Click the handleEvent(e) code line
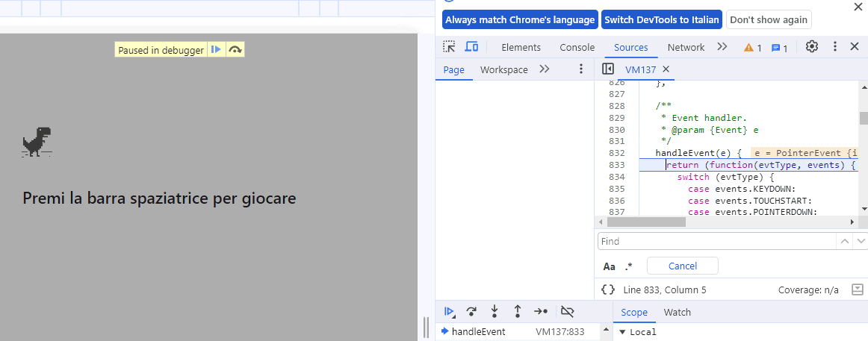Viewport: 868px width, 341px height. 698,152
